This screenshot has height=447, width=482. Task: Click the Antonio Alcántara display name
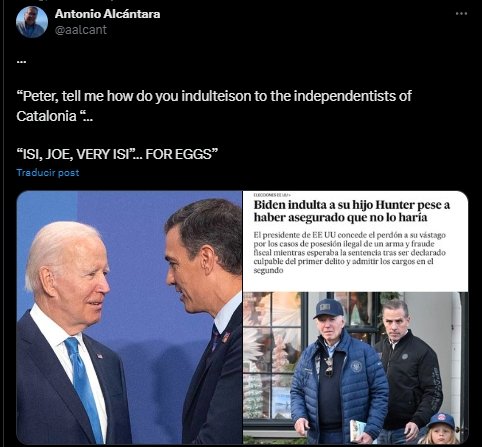click(107, 14)
